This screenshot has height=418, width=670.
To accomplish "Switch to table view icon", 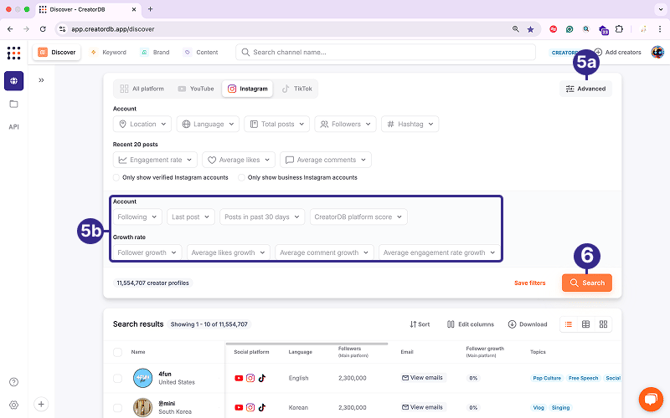I will coord(586,324).
